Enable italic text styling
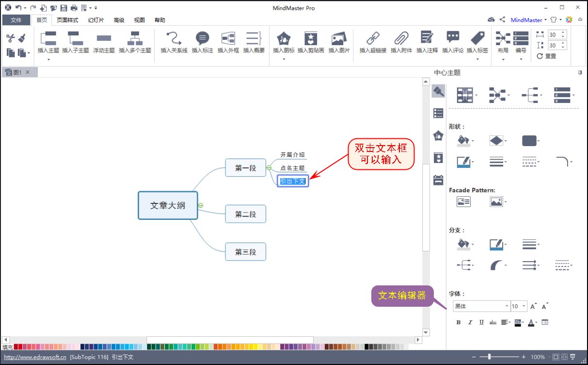Screen dimensions: 588x365 (x=469, y=322)
